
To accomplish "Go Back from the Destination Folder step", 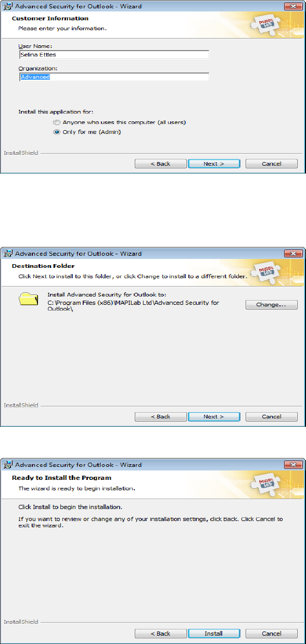I will coord(161,417).
